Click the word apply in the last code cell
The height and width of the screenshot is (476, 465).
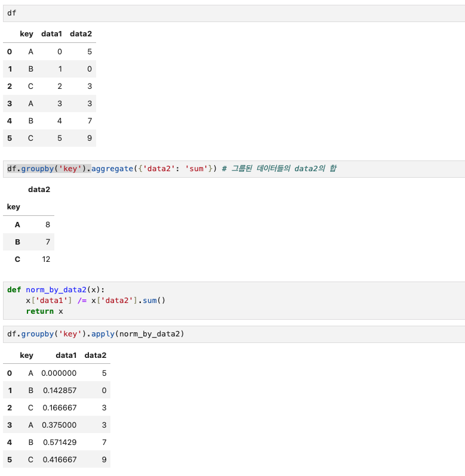(x=103, y=334)
